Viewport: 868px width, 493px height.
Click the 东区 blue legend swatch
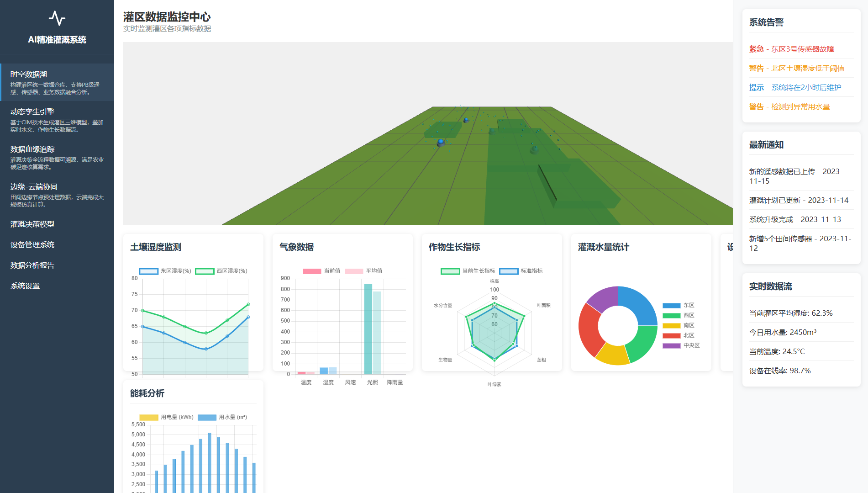pyautogui.click(x=671, y=306)
